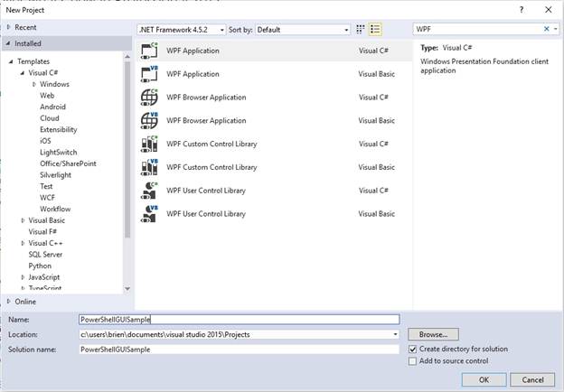Collapse the Visual C# tree node
564x392 pixels.
[23, 73]
